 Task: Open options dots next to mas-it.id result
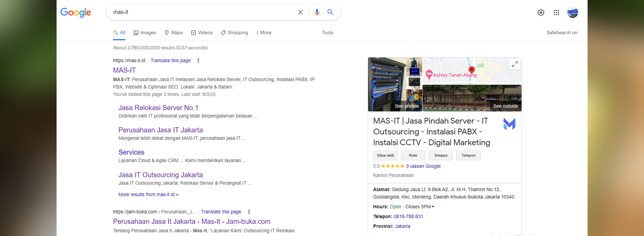point(198,60)
